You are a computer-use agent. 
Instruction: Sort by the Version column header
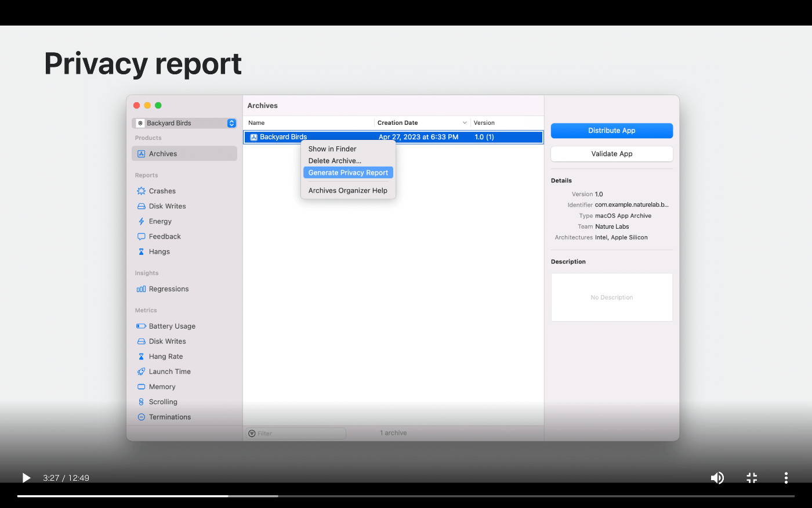pyautogui.click(x=507, y=123)
